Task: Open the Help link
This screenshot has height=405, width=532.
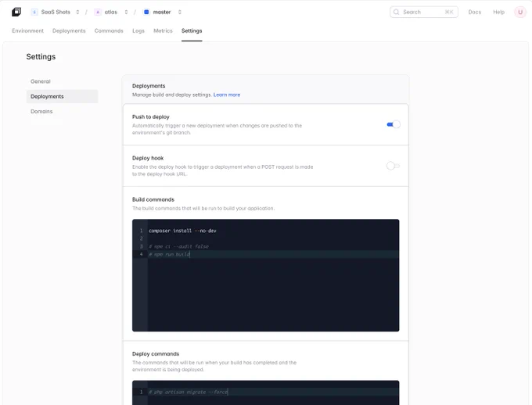Action: pos(499,13)
